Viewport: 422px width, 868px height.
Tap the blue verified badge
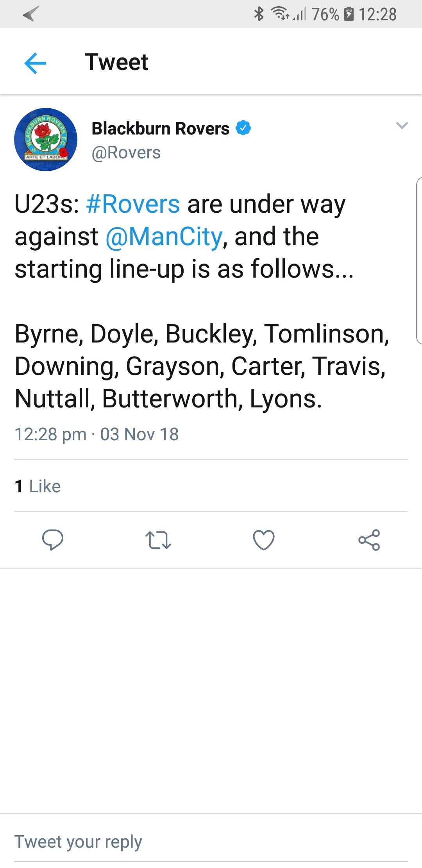(243, 128)
